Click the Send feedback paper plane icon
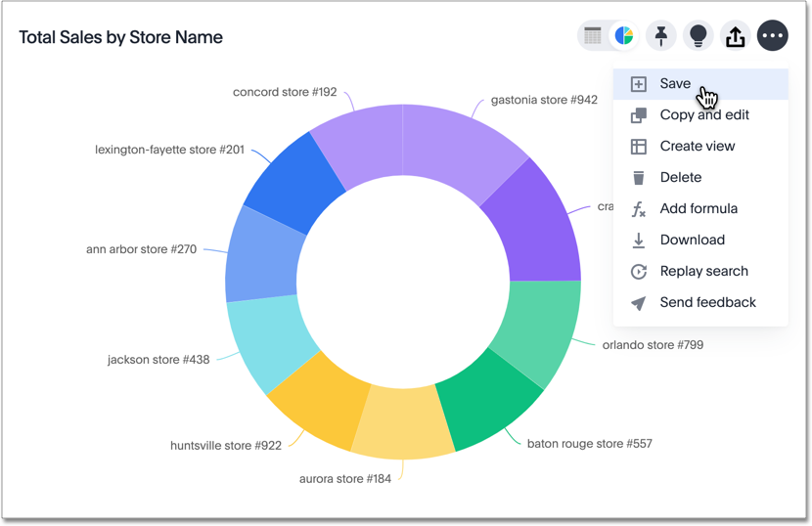Image resolution: width=812 pixels, height=526 pixels. (639, 303)
